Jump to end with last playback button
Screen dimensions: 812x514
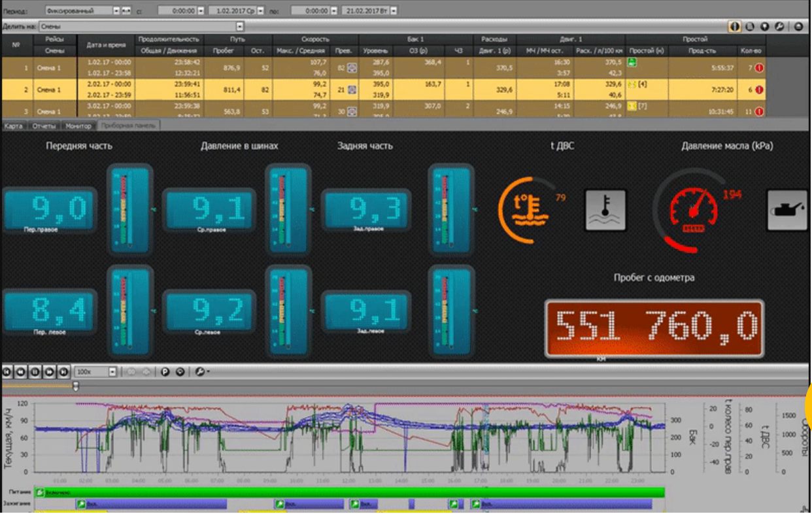[63, 371]
